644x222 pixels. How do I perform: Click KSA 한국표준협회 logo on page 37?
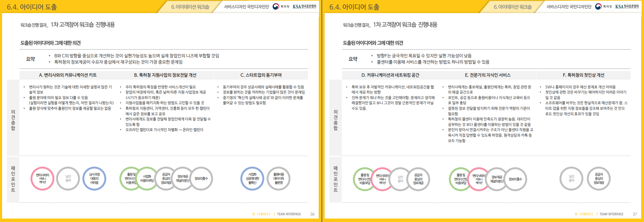tap(627, 7)
